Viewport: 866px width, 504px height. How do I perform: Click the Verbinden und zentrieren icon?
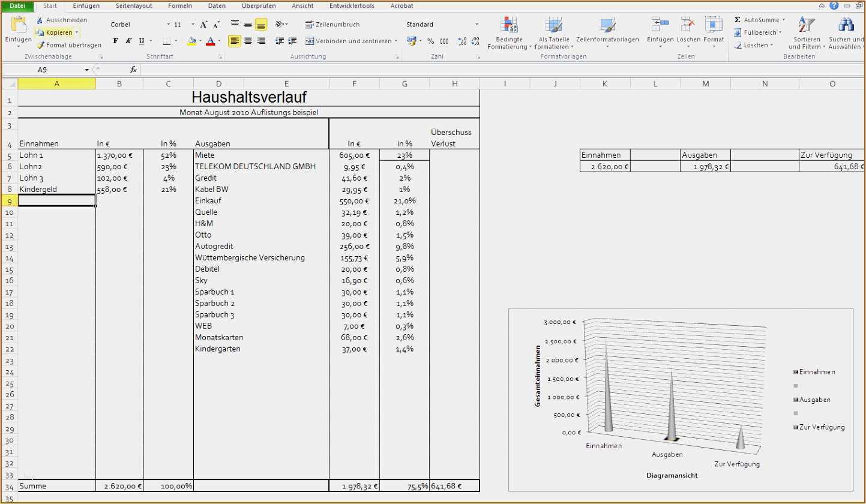pos(311,41)
